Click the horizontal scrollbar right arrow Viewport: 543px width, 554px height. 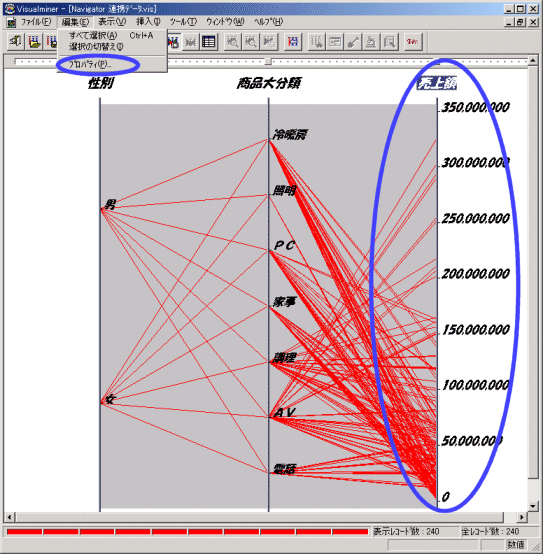coord(522,517)
